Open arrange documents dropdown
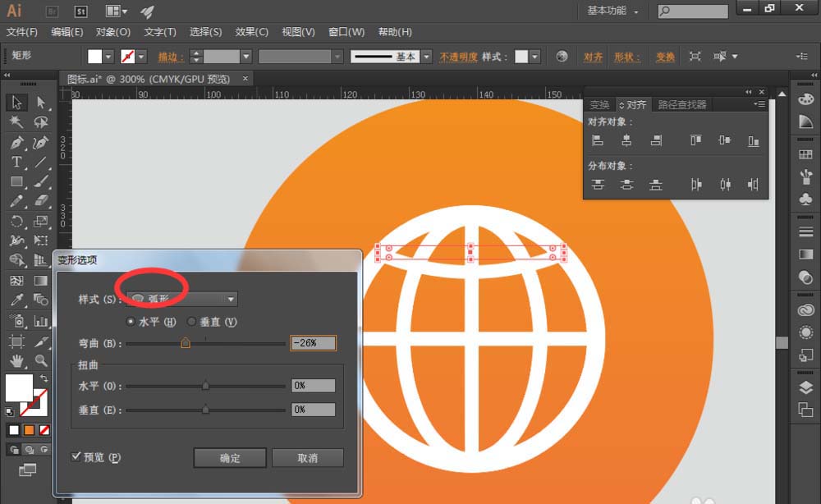This screenshot has height=504, width=821. click(117, 11)
